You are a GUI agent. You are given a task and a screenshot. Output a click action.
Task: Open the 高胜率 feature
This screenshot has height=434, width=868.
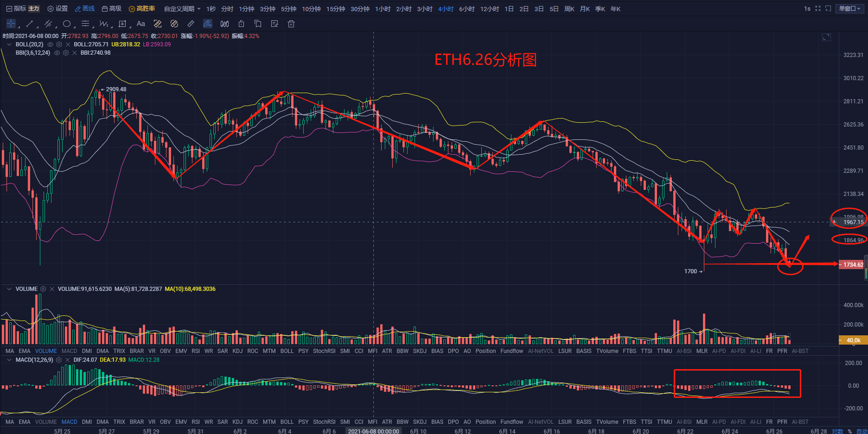tap(142, 9)
